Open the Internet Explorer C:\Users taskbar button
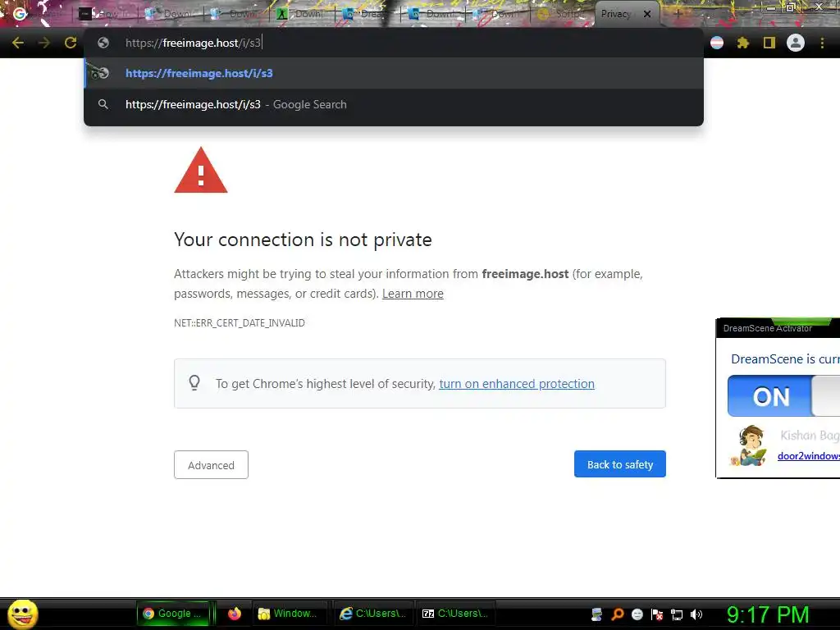 point(373,614)
